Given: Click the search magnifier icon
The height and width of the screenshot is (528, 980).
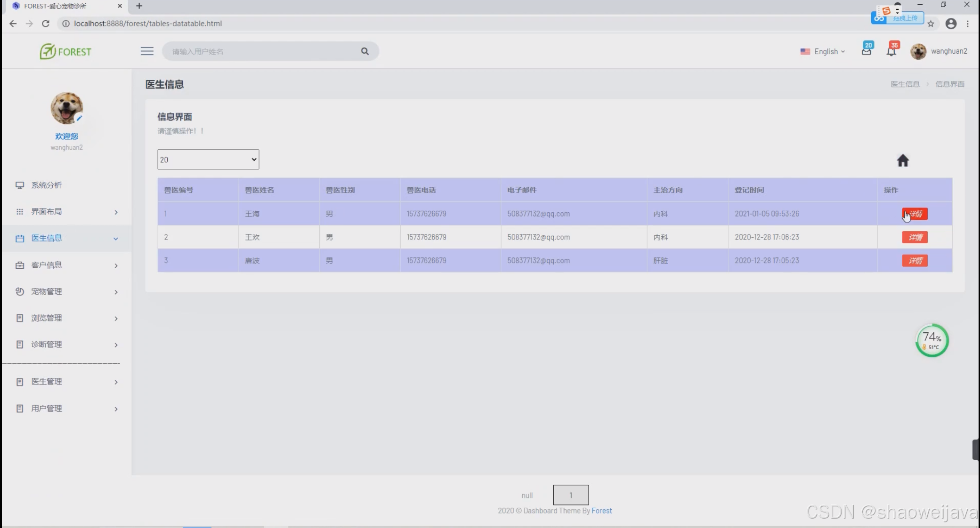Looking at the screenshot, I should 364,51.
